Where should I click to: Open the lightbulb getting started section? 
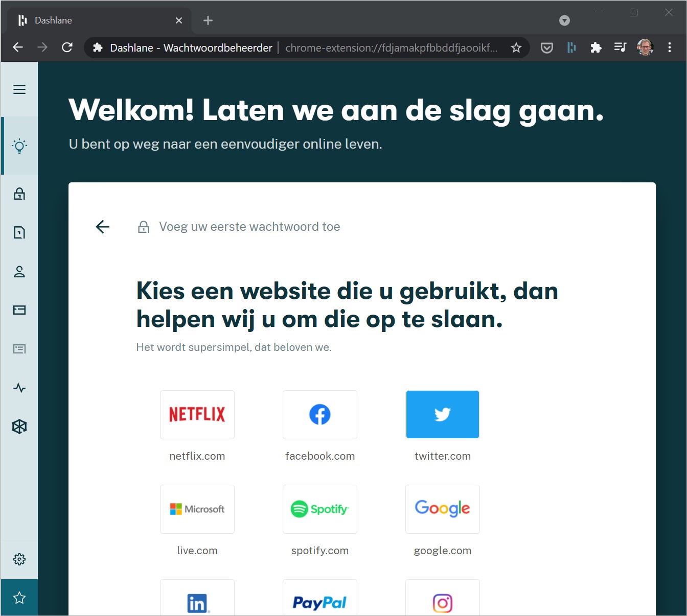click(19, 146)
